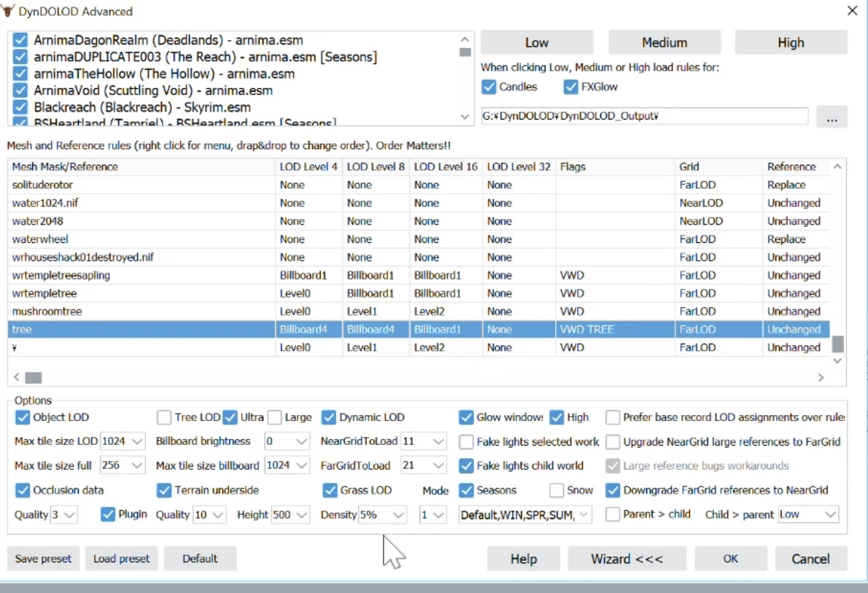
Task: Toggle Occlusion data checkbox
Action: pyautogui.click(x=22, y=491)
